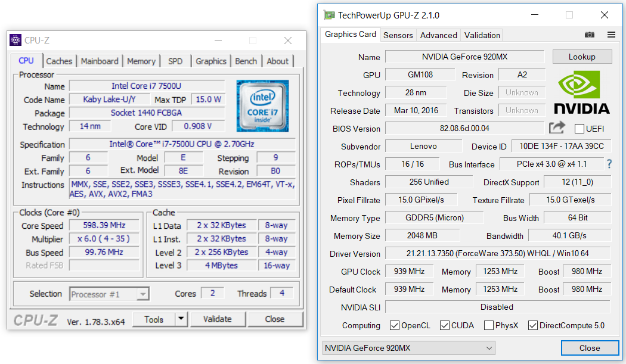626x364 pixels.
Task: Open the Advanced tab in GPU-Z
Action: coord(438,35)
